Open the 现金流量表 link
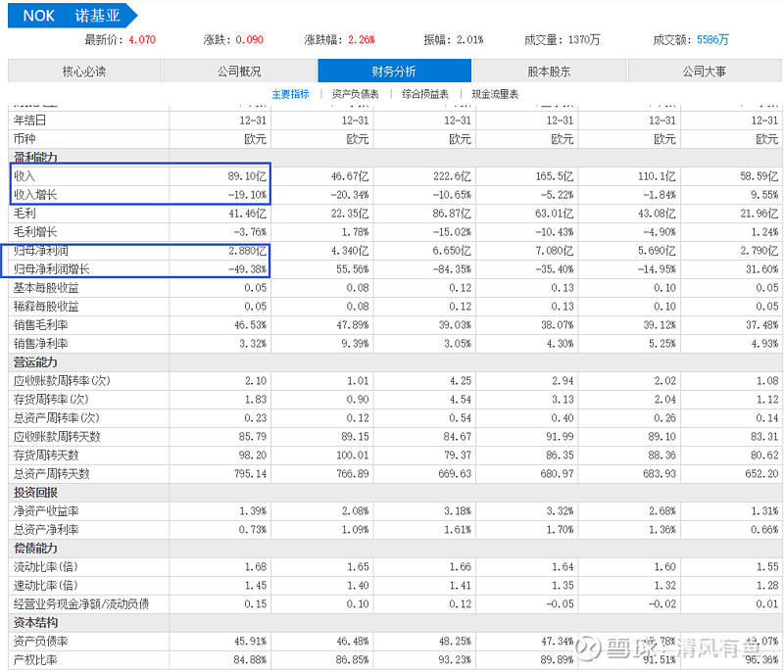 tap(495, 94)
